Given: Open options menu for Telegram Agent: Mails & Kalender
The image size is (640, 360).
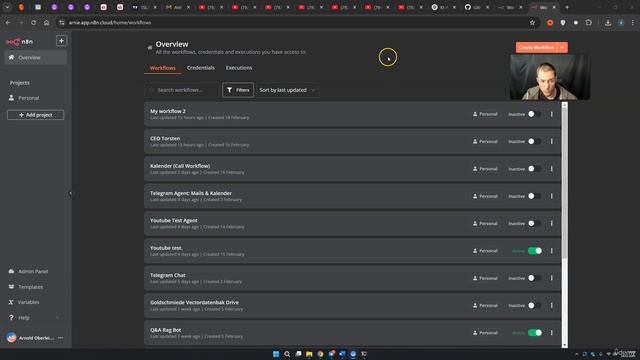Looking at the screenshot, I should [551, 196].
